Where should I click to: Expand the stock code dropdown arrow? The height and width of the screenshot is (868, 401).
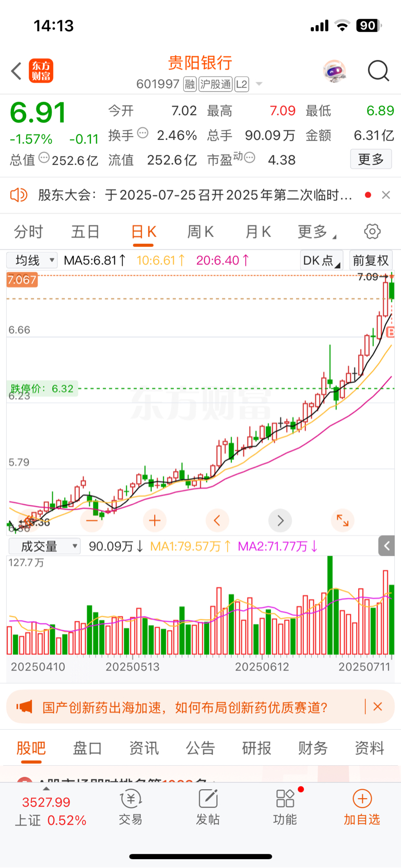click(x=259, y=85)
